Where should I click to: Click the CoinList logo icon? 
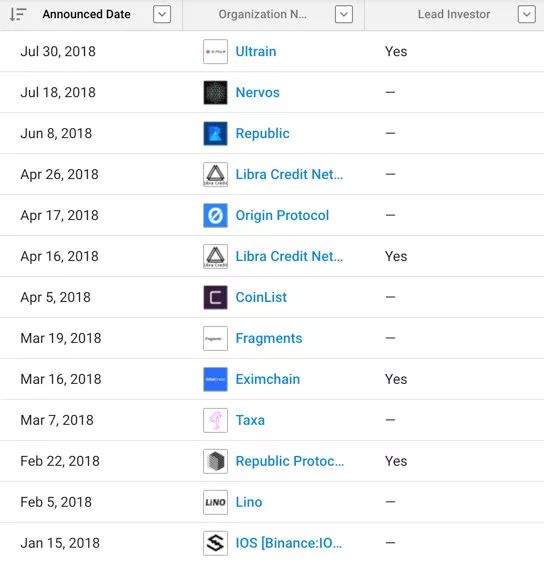[215, 297]
